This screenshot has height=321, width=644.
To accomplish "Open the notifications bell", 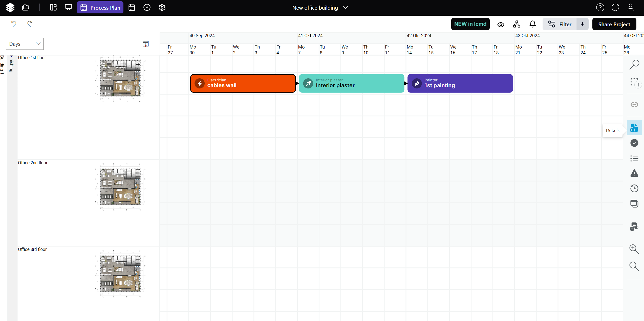I will pyautogui.click(x=532, y=24).
